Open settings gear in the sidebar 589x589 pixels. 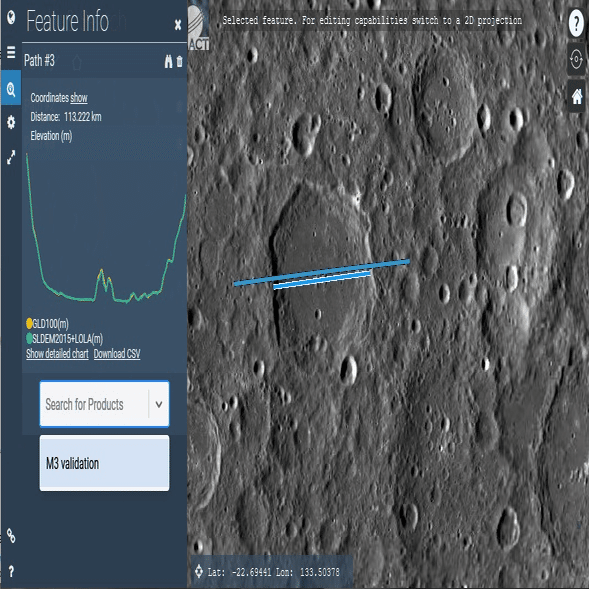[x=11, y=122]
